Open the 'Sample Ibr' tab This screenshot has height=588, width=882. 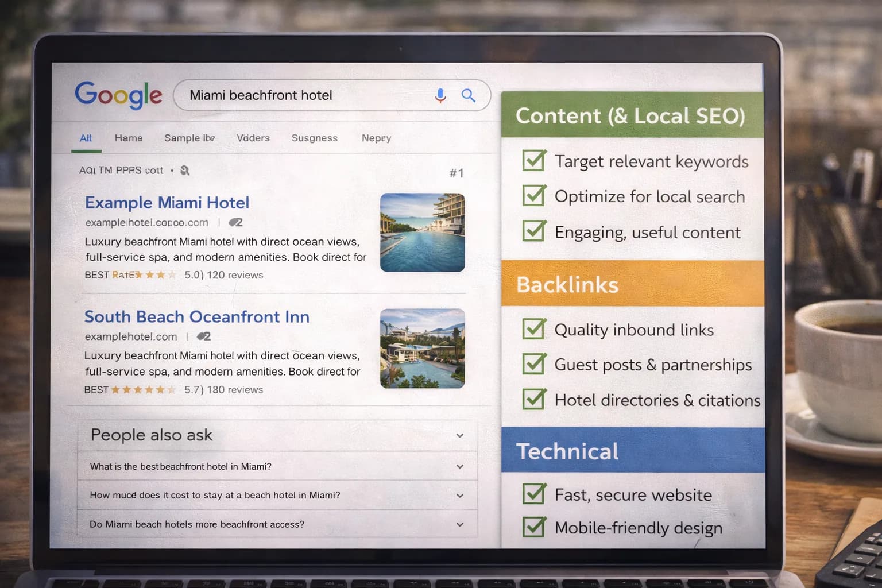point(189,138)
